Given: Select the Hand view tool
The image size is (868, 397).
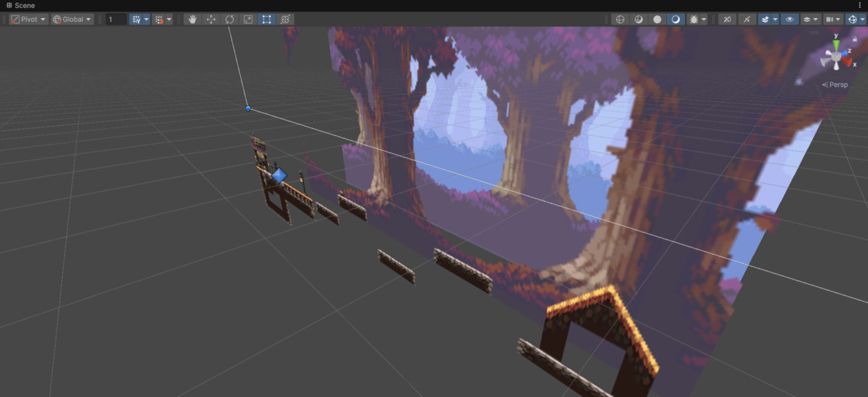Looking at the screenshot, I should tap(192, 20).
